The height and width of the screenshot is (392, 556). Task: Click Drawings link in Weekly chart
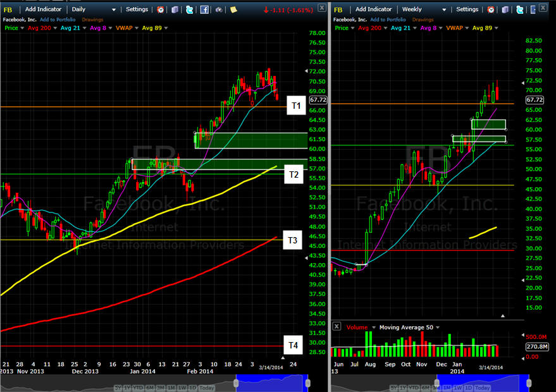(423, 20)
